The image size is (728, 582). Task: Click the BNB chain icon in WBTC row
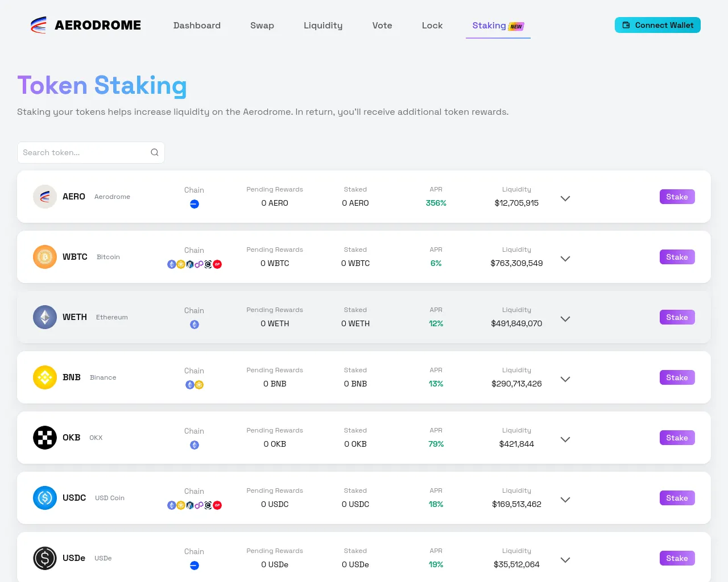click(x=181, y=264)
